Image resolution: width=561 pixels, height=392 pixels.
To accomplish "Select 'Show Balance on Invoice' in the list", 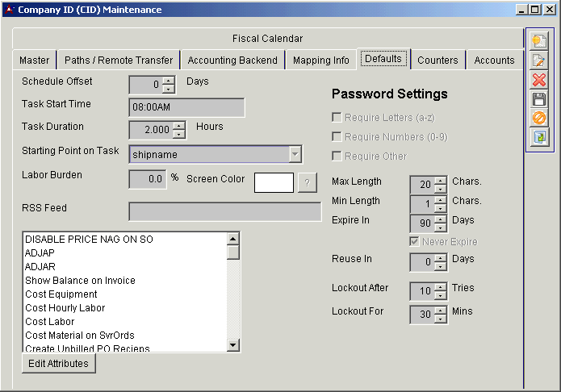I will pos(80,281).
